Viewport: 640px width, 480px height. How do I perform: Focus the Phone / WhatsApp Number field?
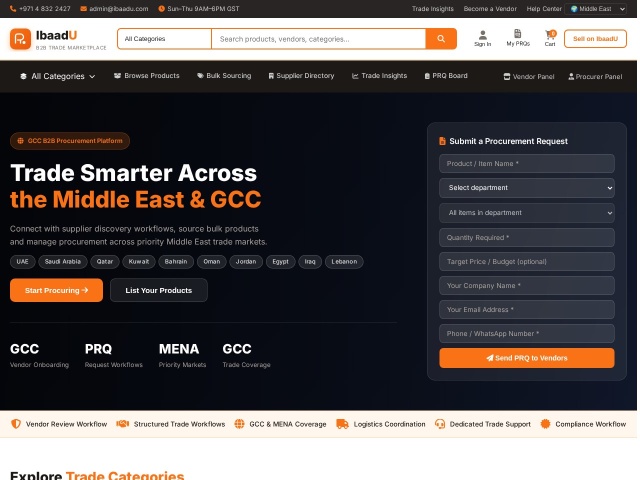click(x=527, y=334)
